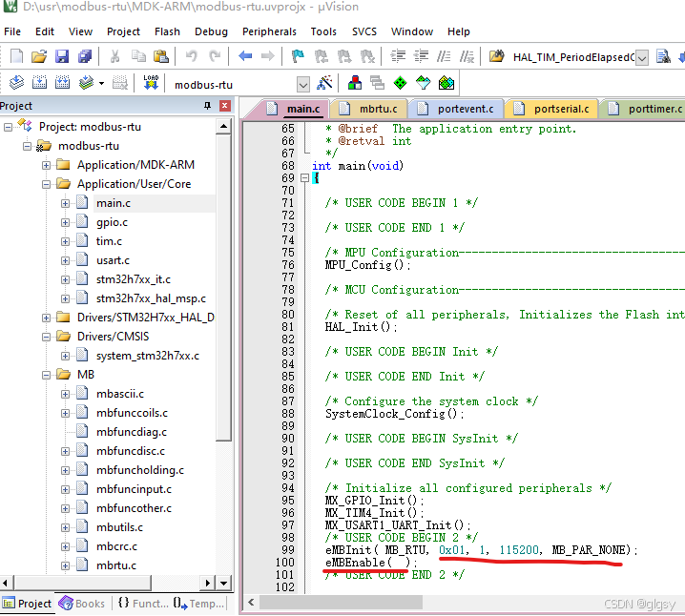Switch to the Templates panel tab
685x616 pixels.
tap(198, 604)
